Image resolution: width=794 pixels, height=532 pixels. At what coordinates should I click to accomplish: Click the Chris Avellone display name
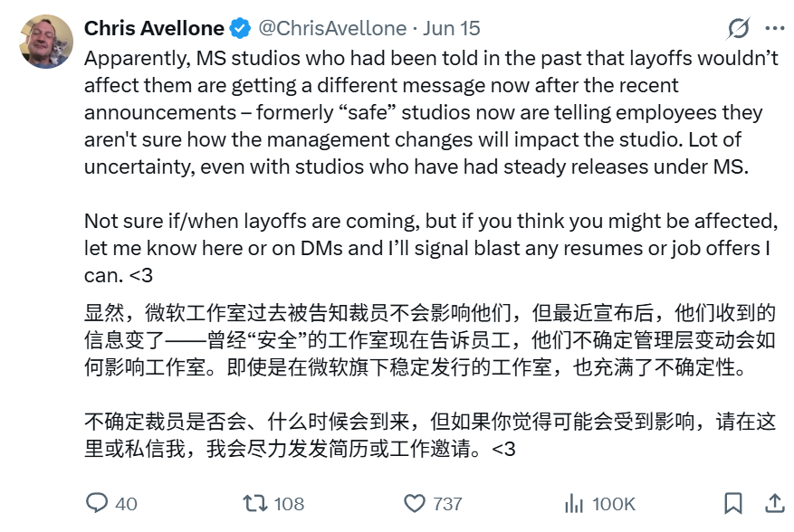(154, 28)
